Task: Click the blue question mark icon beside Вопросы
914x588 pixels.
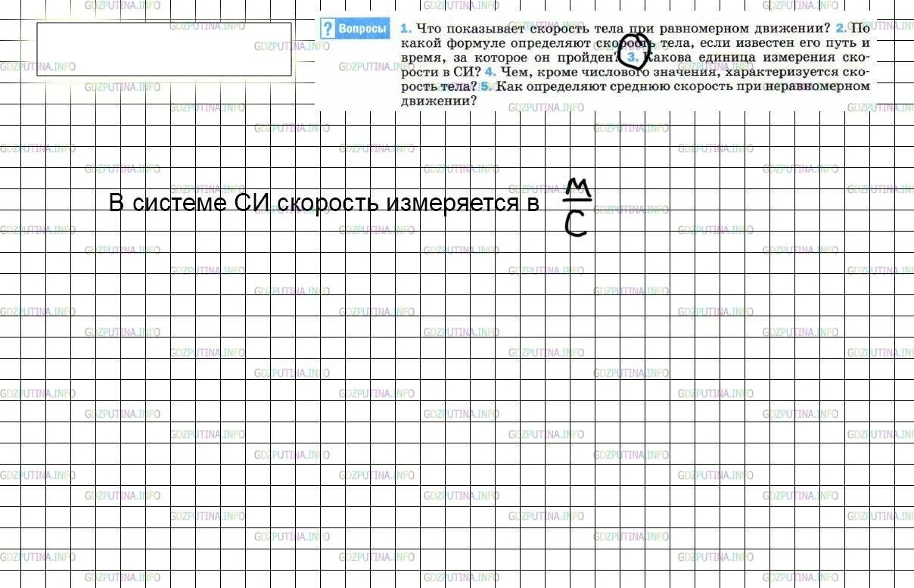Action: [x=328, y=30]
